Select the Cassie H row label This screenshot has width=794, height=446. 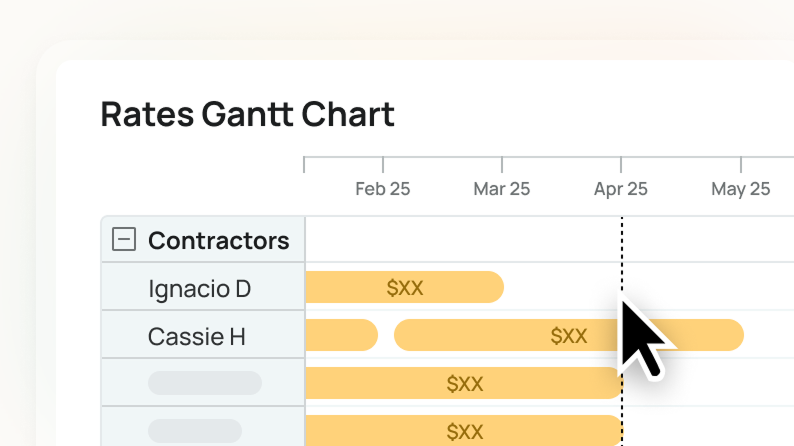coord(196,336)
